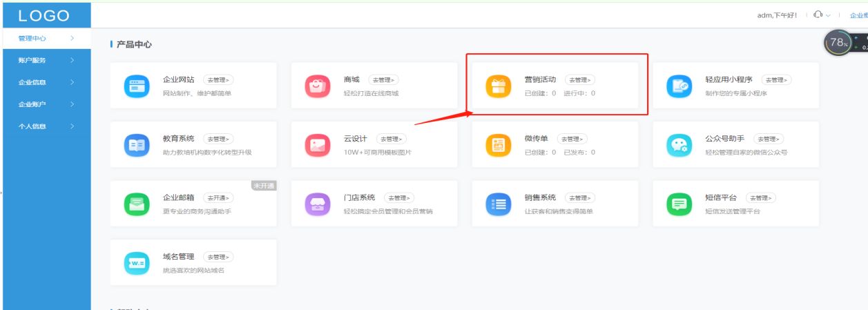The image size is (868, 310).
Task: Click text 轻松搞定会员管理和会员营销
Action: (388, 212)
